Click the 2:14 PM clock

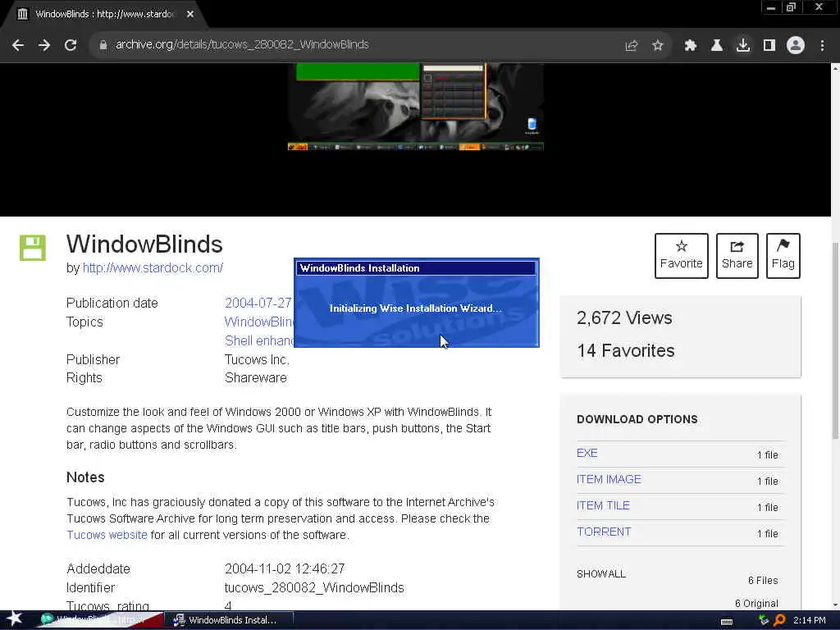(x=810, y=620)
